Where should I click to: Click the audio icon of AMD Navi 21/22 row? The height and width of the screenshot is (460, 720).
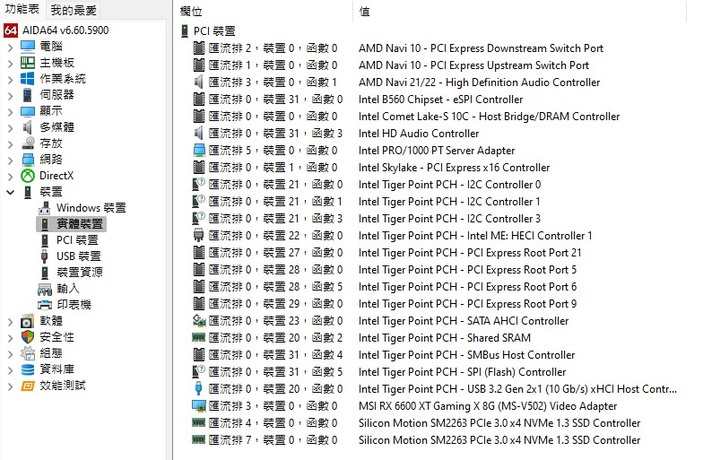click(198, 82)
